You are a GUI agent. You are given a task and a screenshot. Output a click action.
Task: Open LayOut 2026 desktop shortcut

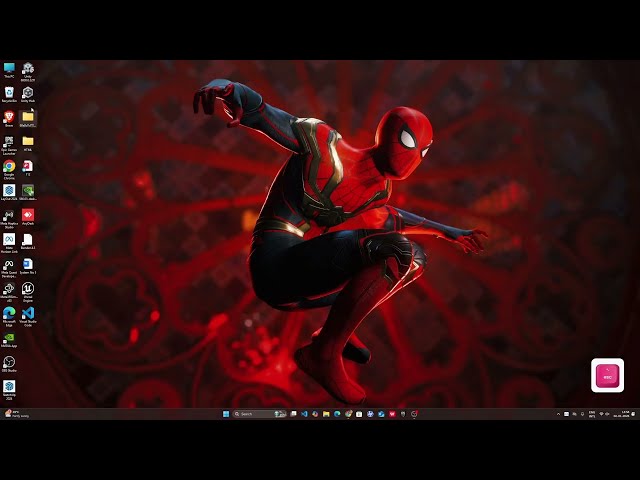9,192
